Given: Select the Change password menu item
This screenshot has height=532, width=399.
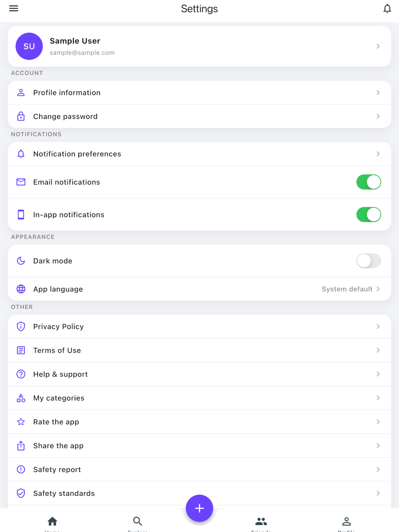Looking at the screenshot, I should point(199,116).
